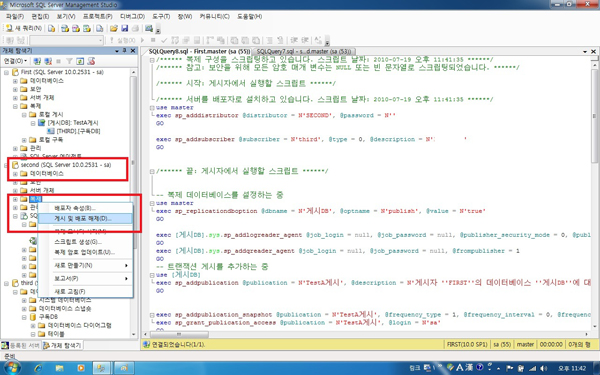This screenshot has height=375, width=600.
Task: Click the connect server icon in Object Explorer toolbar
Action: coord(37,61)
